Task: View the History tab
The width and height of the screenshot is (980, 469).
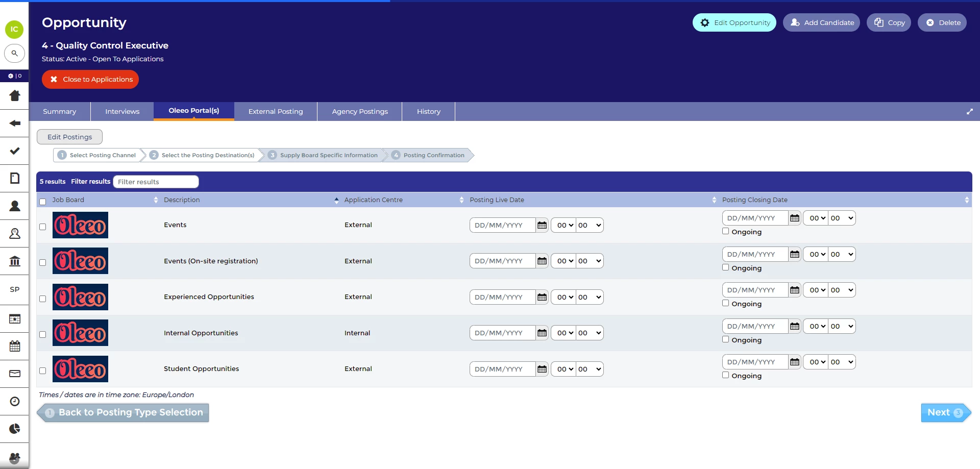Action: point(429,111)
